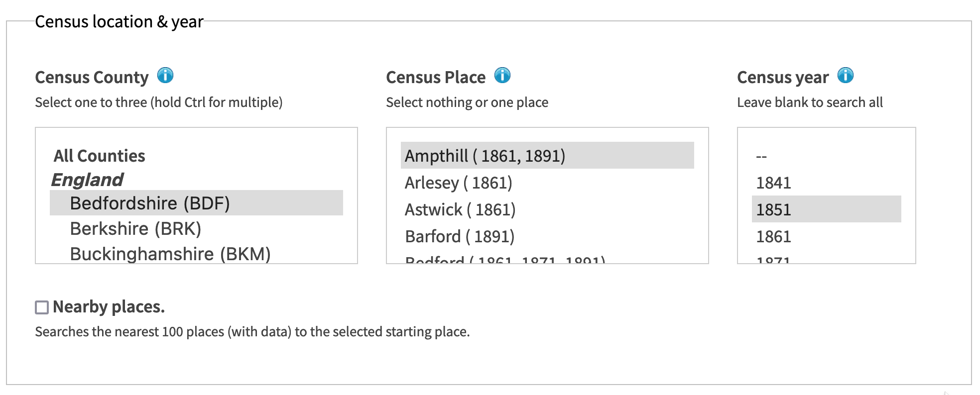Select census year 1851

[773, 209]
